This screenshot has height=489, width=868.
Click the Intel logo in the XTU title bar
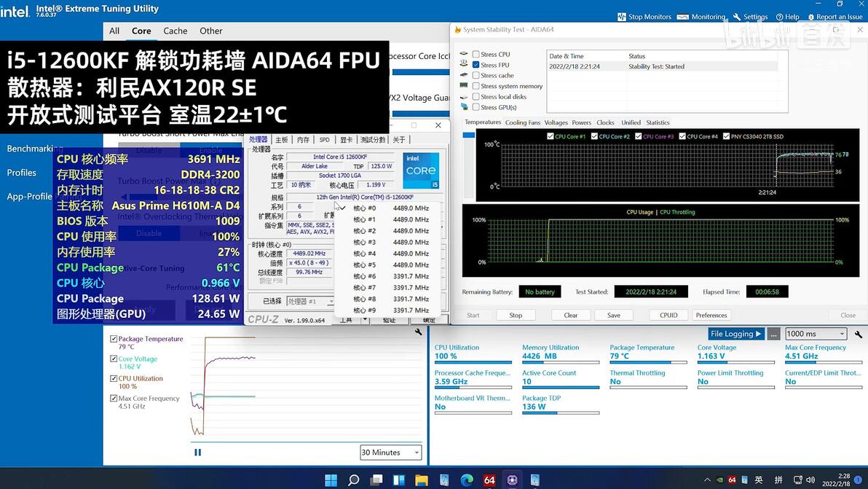click(x=15, y=10)
